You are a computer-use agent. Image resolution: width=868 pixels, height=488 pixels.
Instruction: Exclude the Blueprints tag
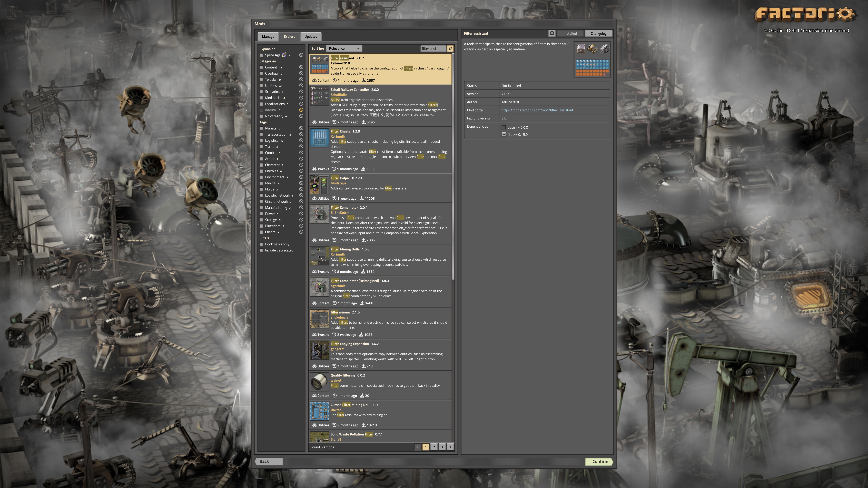point(301,226)
